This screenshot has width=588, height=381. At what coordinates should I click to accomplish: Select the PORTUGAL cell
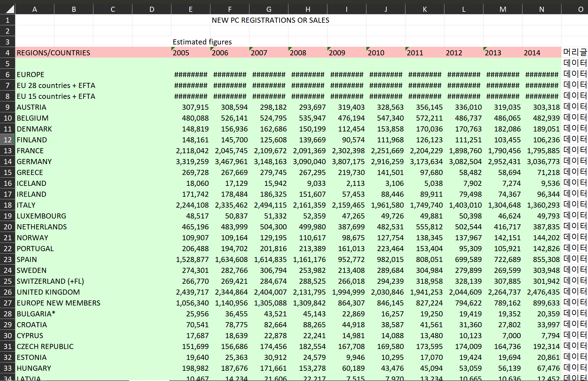tap(35, 249)
